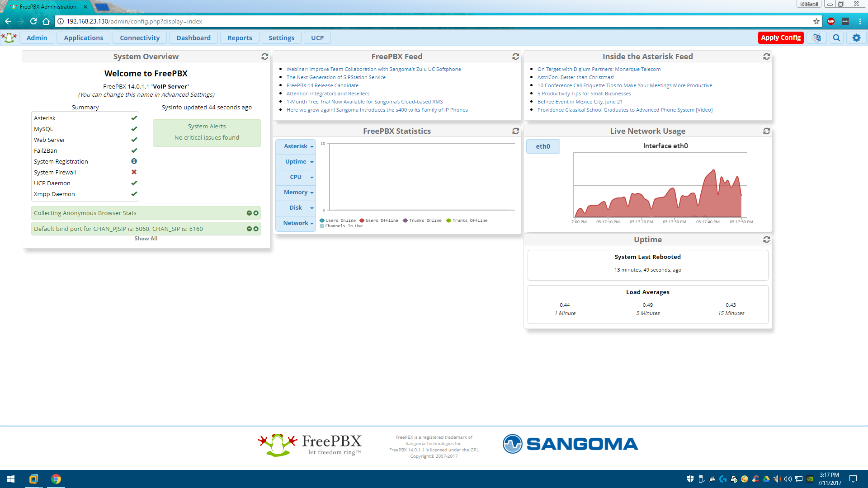Open the Applications menu
The width and height of the screenshot is (868, 488).
[83, 38]
